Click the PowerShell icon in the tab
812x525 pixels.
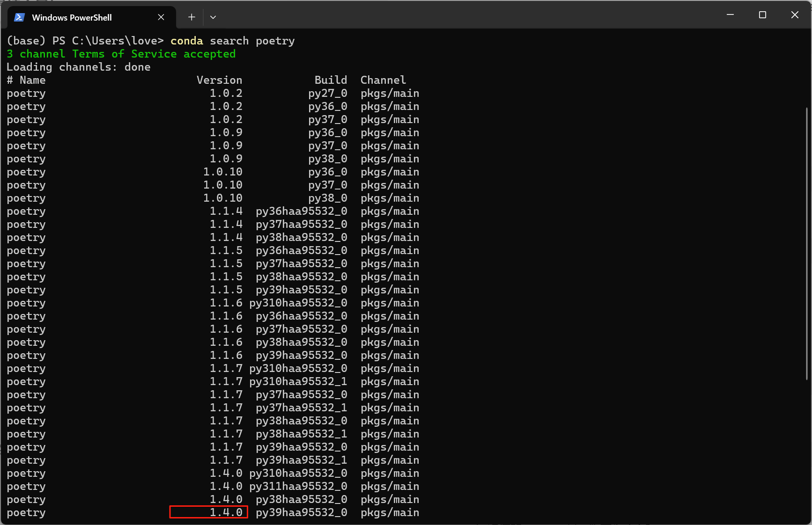click(19, 17)
